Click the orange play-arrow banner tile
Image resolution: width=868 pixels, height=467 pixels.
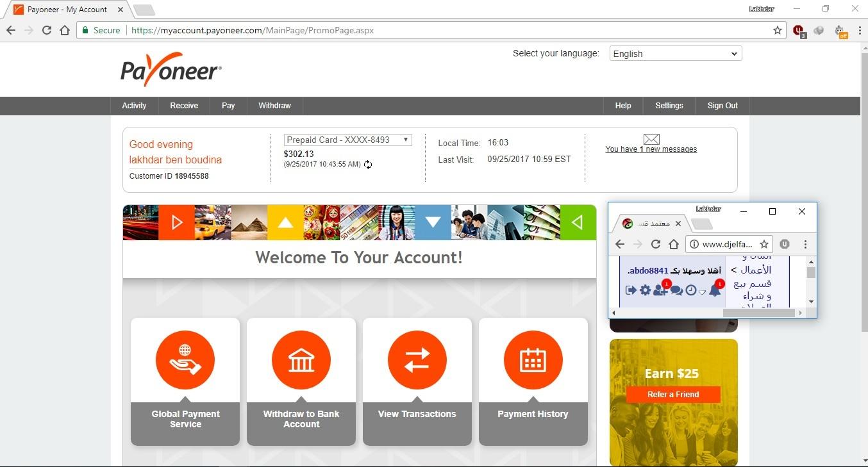[176, 222]
